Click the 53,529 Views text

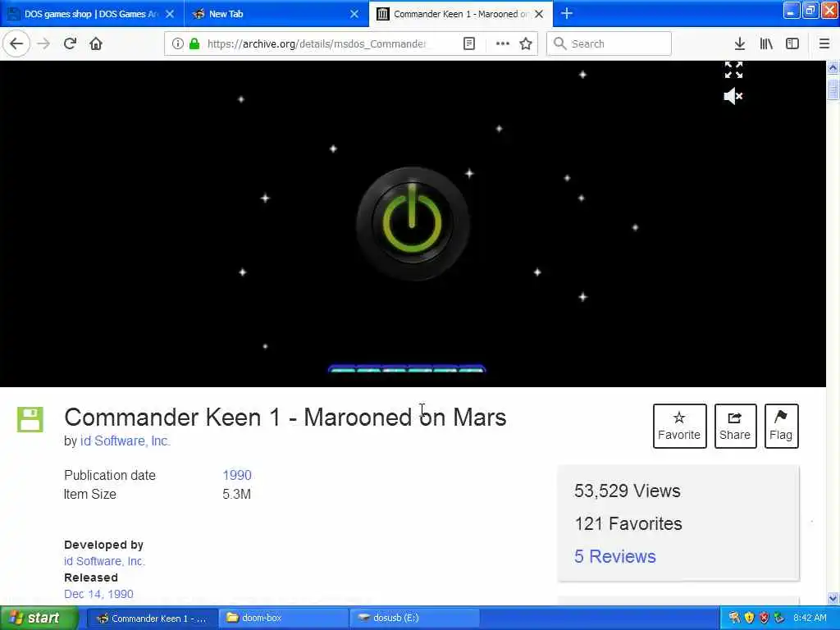(x=628, y=491)
